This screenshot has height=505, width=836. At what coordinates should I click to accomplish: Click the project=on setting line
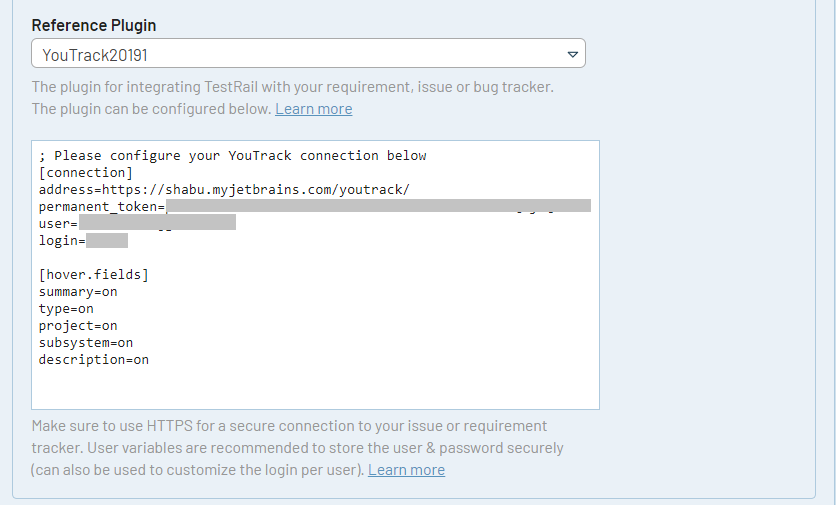point(78,325)
